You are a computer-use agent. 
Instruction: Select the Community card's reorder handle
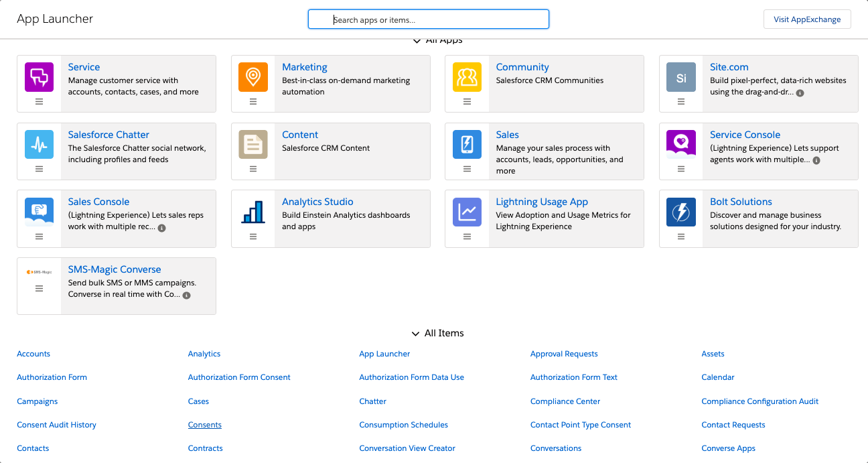click(x=467, y=101)
